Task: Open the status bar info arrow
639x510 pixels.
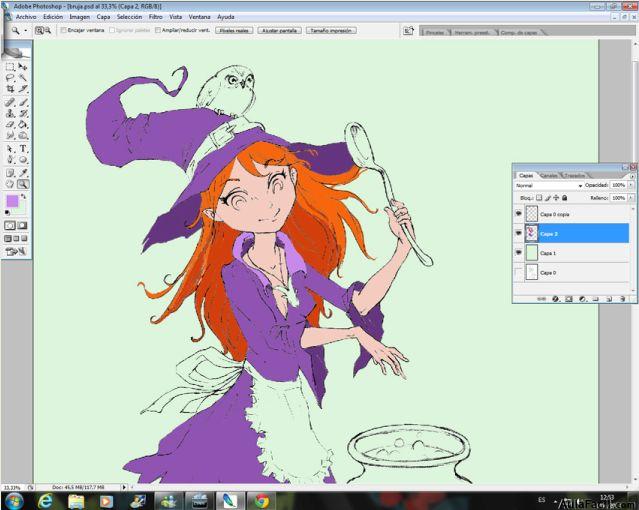Action: click(x=124, y=487)
